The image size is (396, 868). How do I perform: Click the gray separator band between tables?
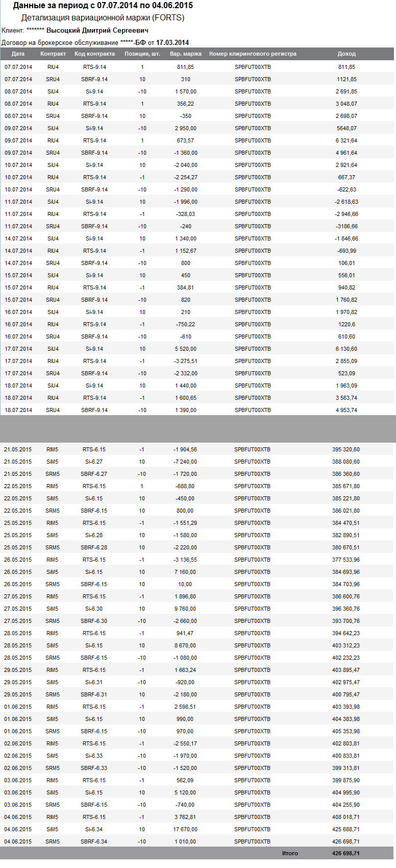click(x=198, y=429)
